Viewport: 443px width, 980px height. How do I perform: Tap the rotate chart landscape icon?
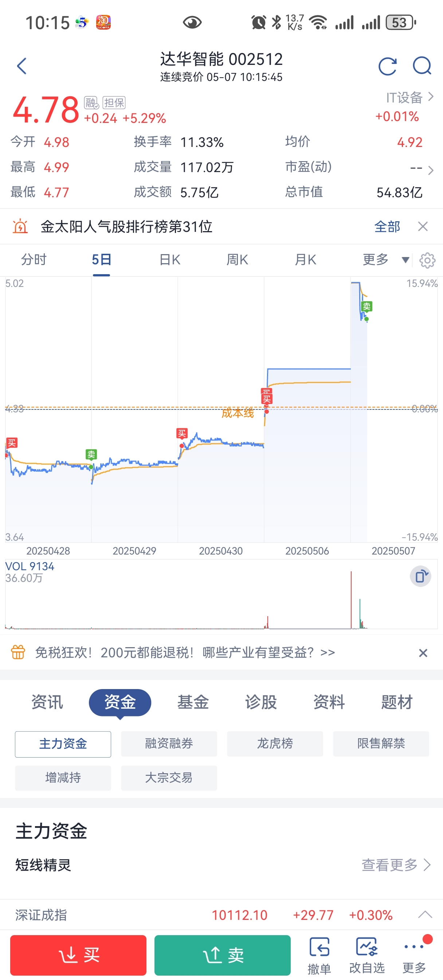click(x=420, y=576)
